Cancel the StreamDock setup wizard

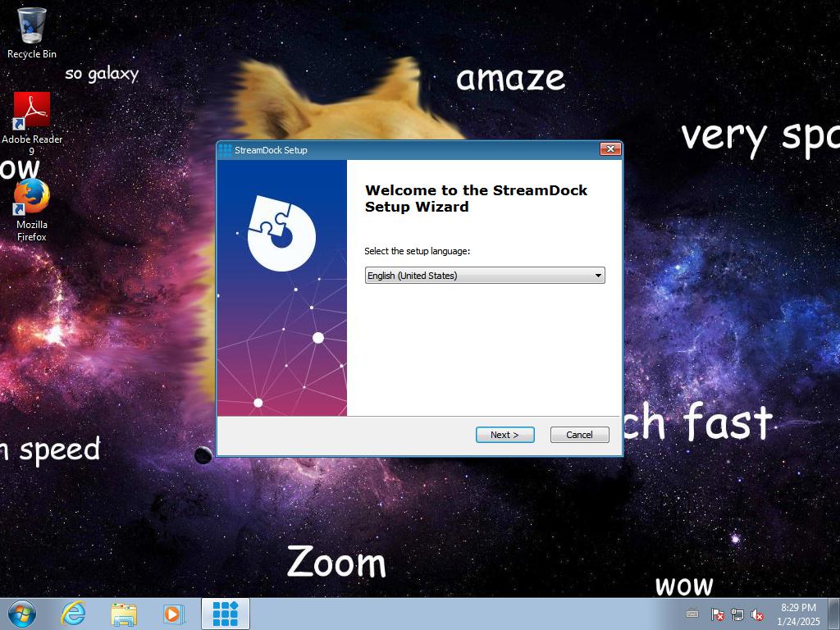[x=580, y=435]
